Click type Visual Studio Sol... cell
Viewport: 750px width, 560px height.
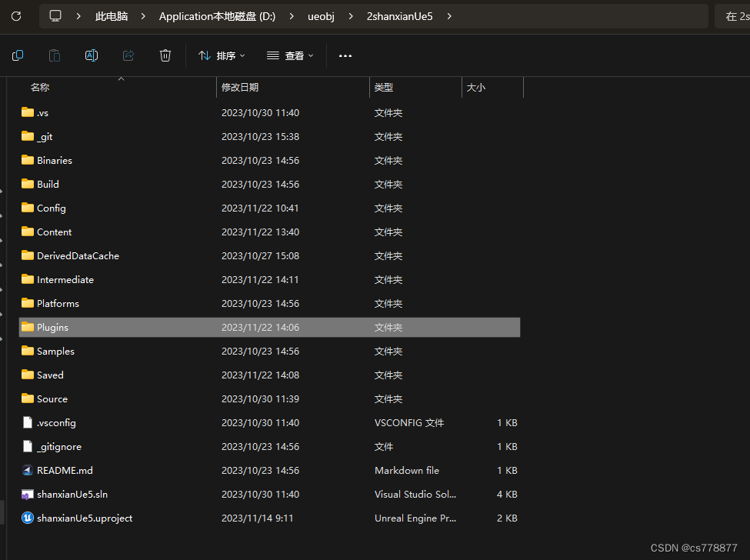click(x=415, y=495)
